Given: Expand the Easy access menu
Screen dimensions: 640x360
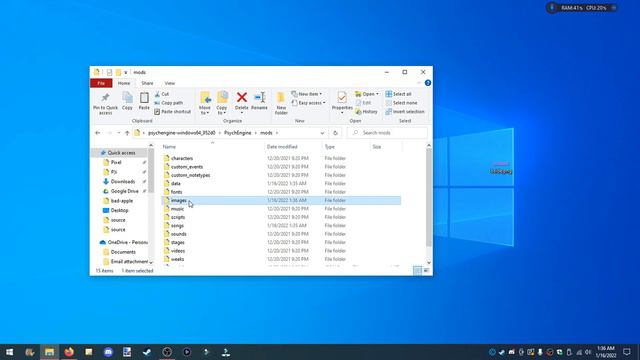Looking at the screenshot, I should tap(309, 103).
